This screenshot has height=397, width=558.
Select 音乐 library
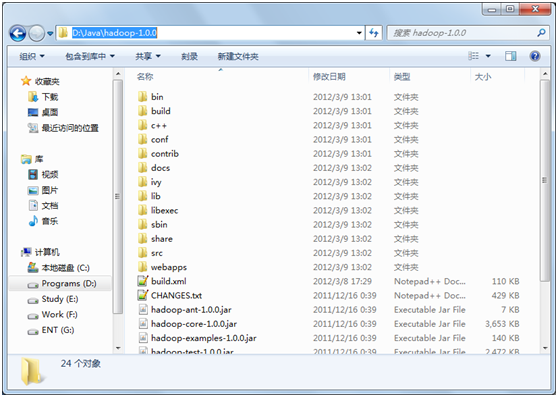49,221
